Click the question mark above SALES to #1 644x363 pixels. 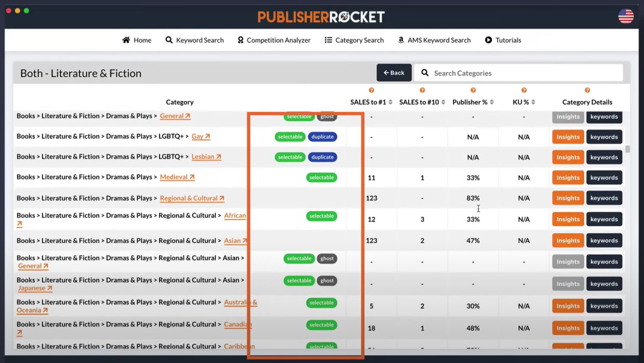point(371,90)
